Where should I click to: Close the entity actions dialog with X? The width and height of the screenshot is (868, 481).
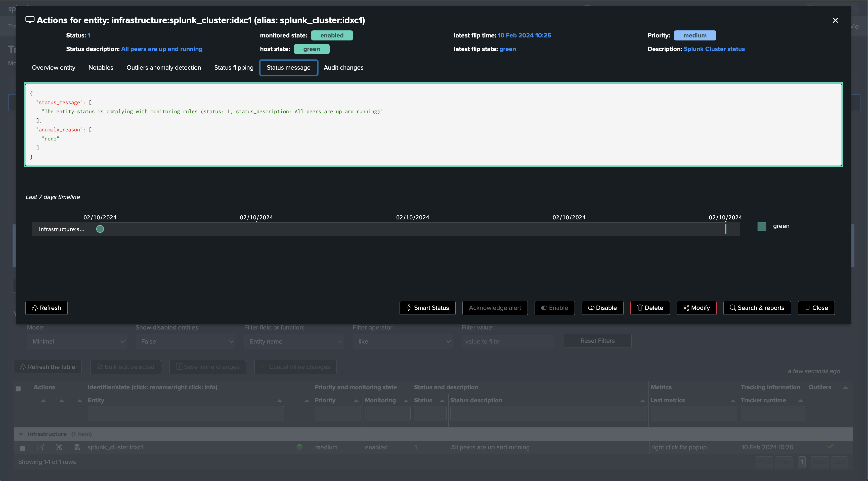click(835, 21)
